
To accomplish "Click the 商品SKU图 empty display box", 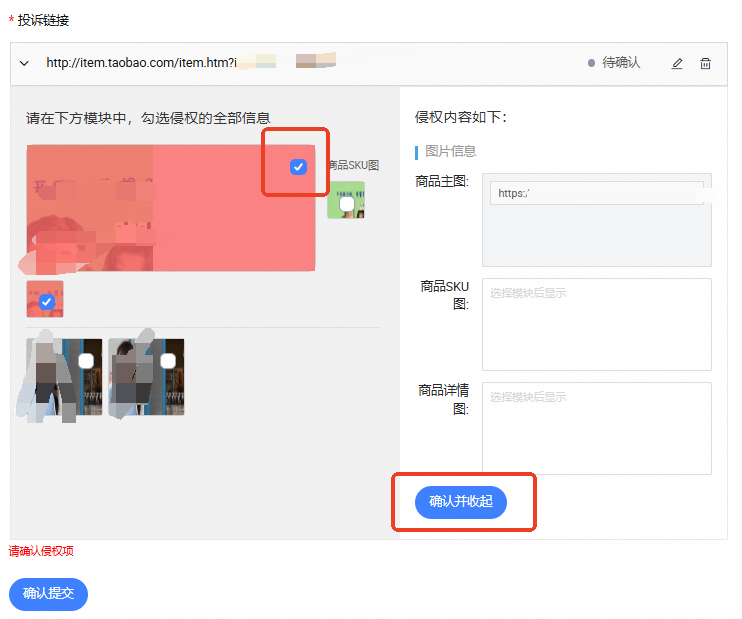I will pyautogui.click(x=597, y=324).
